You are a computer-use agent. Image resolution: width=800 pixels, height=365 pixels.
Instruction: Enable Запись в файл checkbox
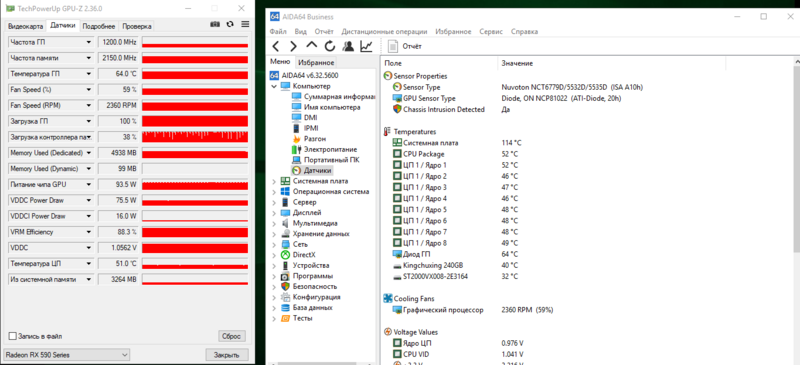click(13, 336)
